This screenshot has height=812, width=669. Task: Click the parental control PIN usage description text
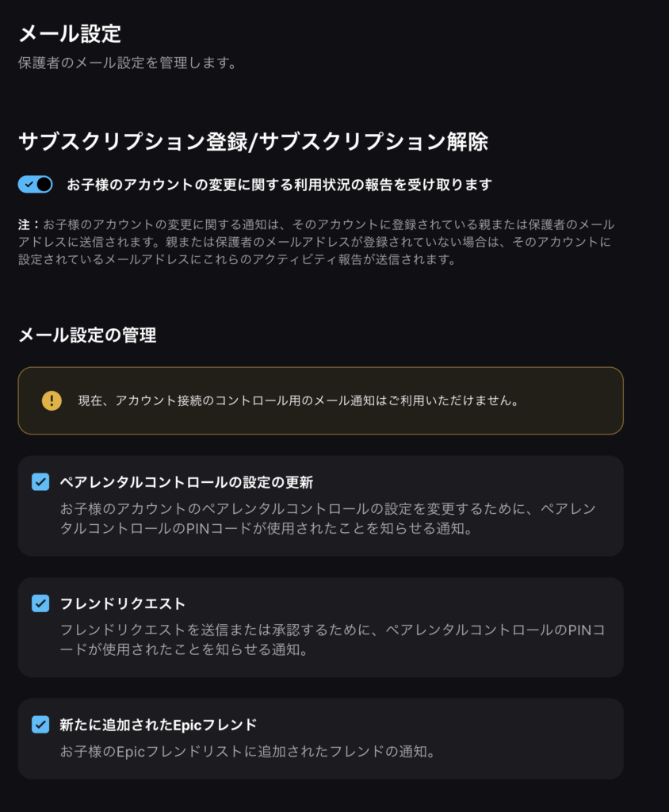[329, 518]
